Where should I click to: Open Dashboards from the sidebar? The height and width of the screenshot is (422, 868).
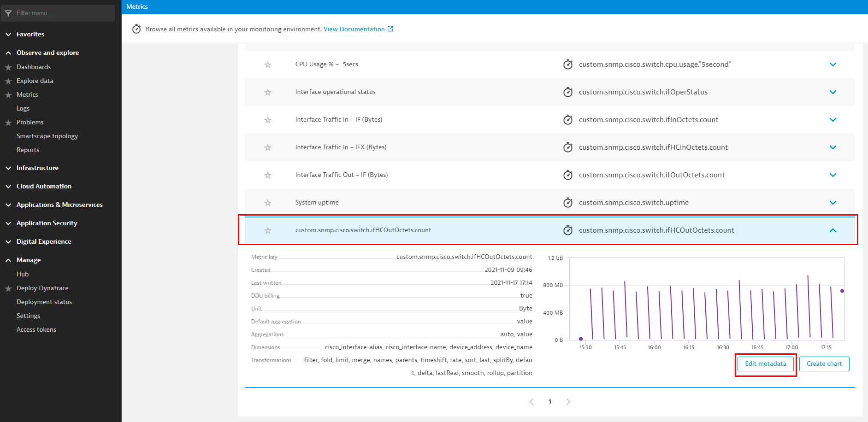point(34,67)
